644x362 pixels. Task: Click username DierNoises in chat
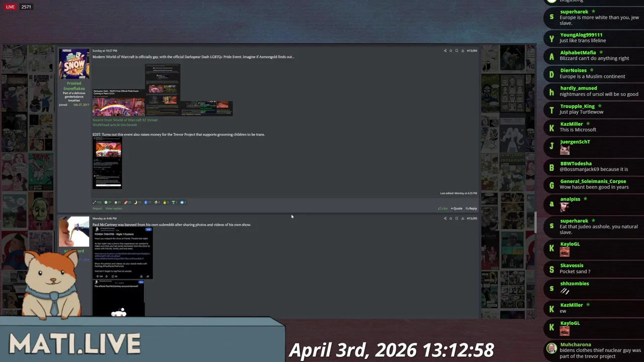[x=573, y=70]
